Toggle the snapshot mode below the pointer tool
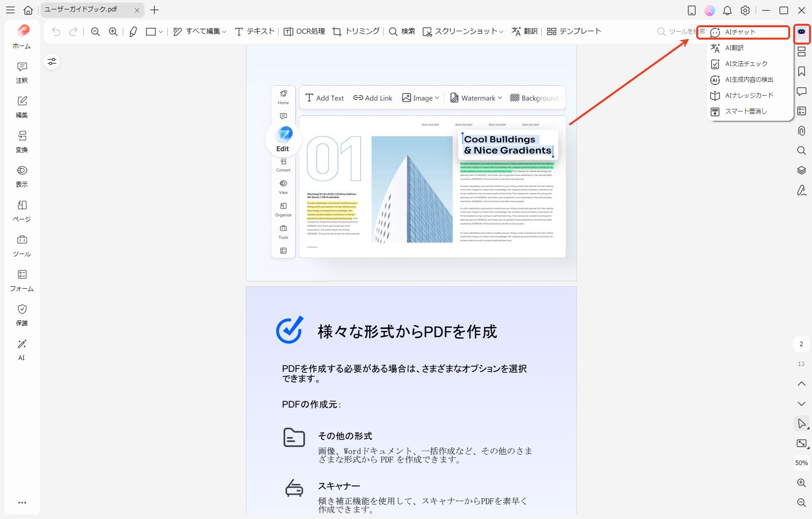 [x=801, y=443]
